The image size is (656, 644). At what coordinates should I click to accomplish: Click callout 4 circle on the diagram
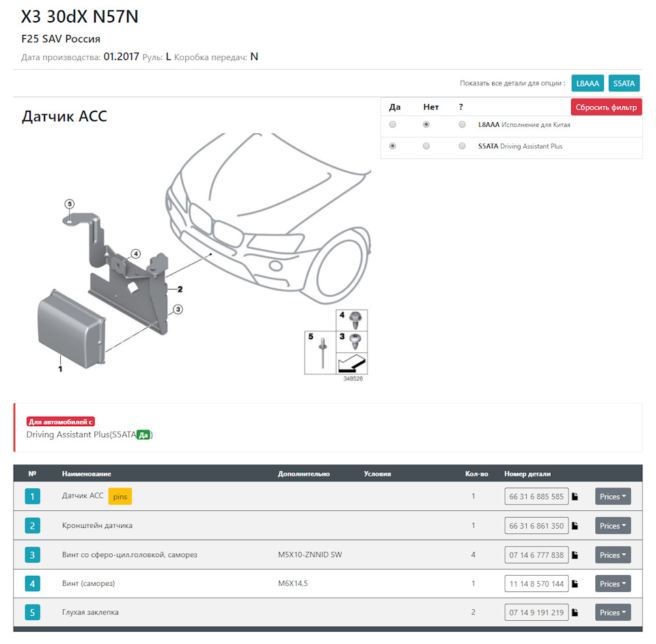(135, 253)
